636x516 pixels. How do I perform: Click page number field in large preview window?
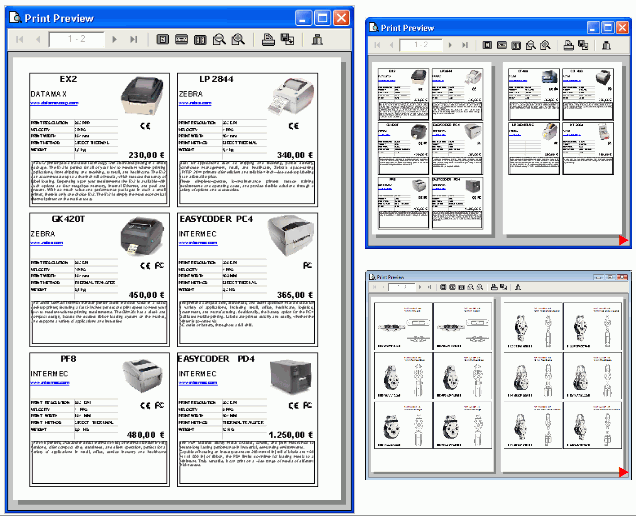[77, 39]
